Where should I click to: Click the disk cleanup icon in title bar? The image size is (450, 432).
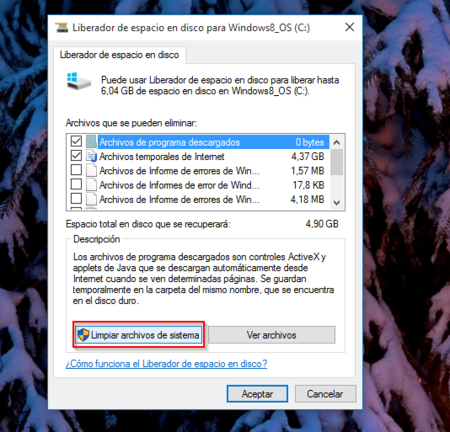[x=61, y=27]
